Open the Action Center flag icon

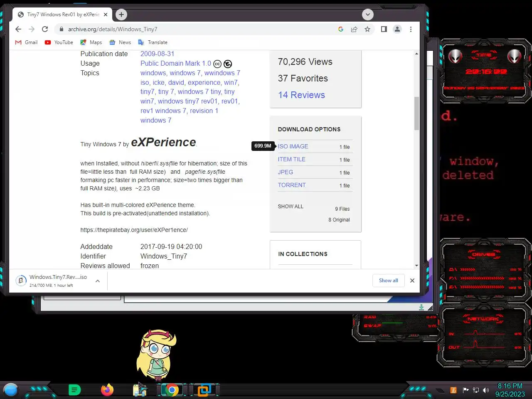coord(465,390)
